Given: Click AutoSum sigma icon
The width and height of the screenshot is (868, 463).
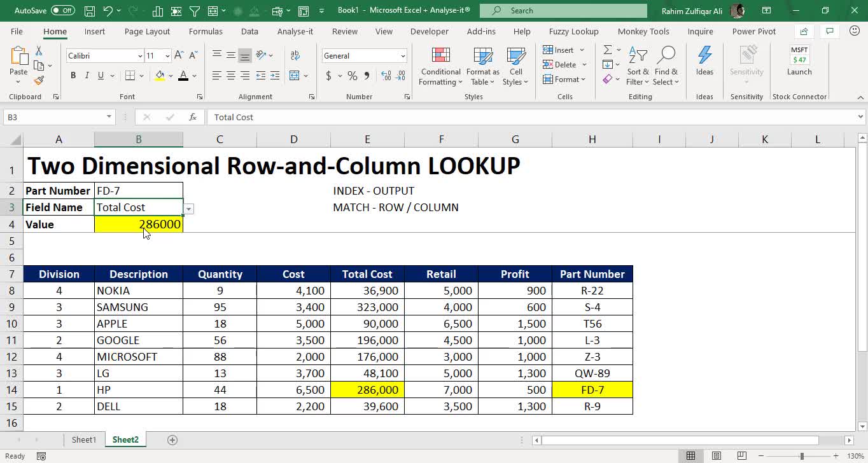Looking at the screenshot, I should tap(608, 50).
